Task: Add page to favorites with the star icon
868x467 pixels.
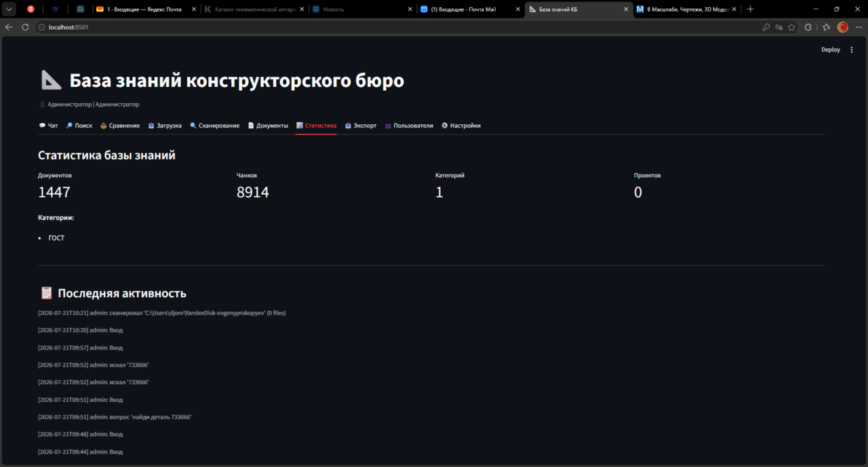Action: (791, 27)
